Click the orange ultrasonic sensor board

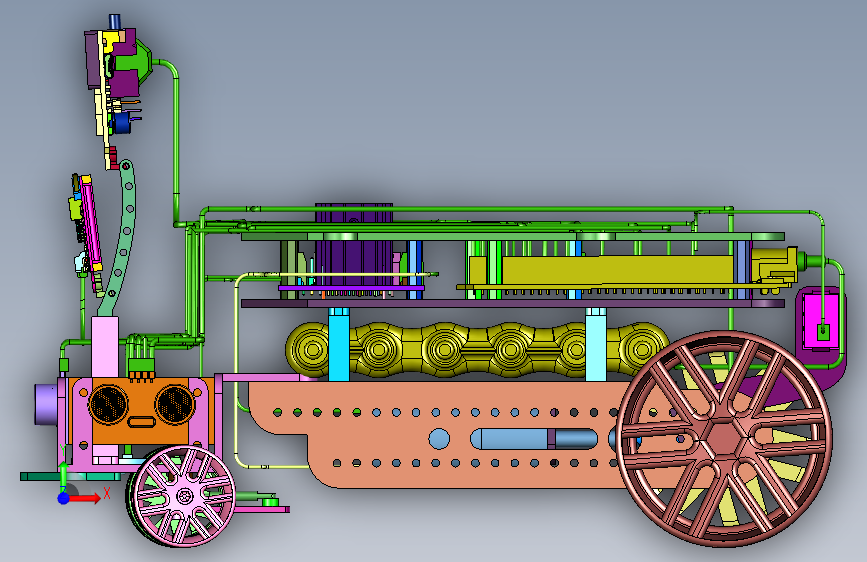tap(141, 412)
